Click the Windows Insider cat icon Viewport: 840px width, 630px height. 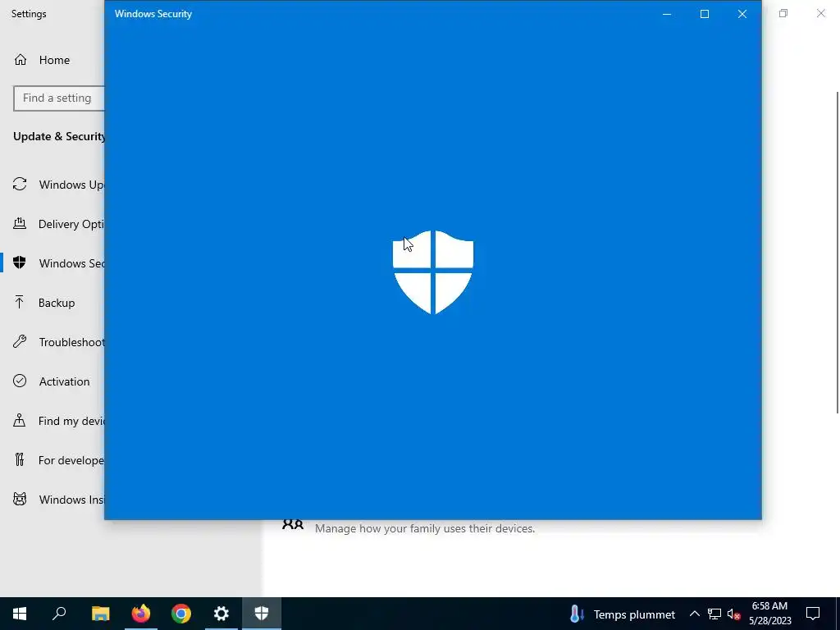click(x=20, y=500)
